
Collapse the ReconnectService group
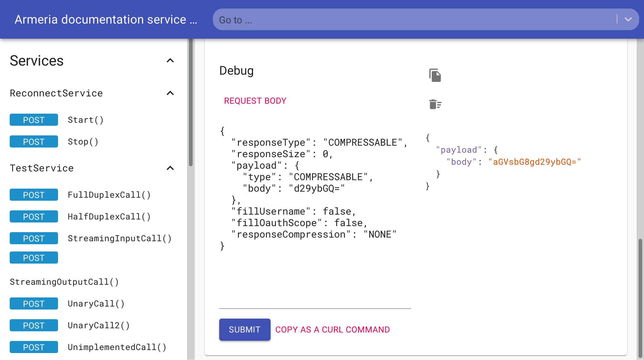170,93
